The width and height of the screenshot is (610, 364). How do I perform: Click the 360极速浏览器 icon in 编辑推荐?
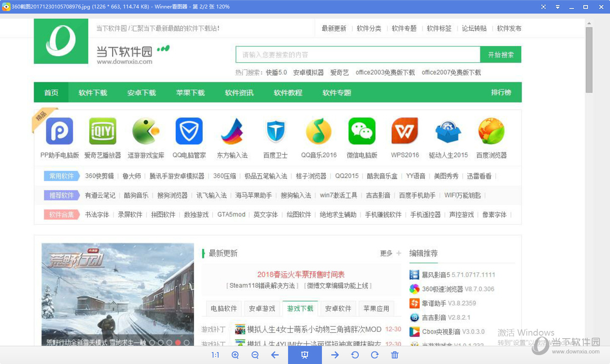(414, 289)
